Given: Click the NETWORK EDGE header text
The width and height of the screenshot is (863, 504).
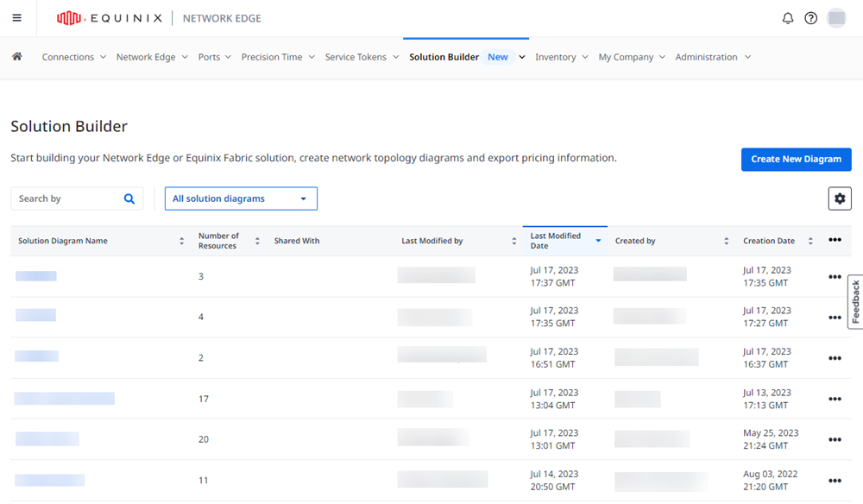Looking at the screenshot, I should coord(222,18).
